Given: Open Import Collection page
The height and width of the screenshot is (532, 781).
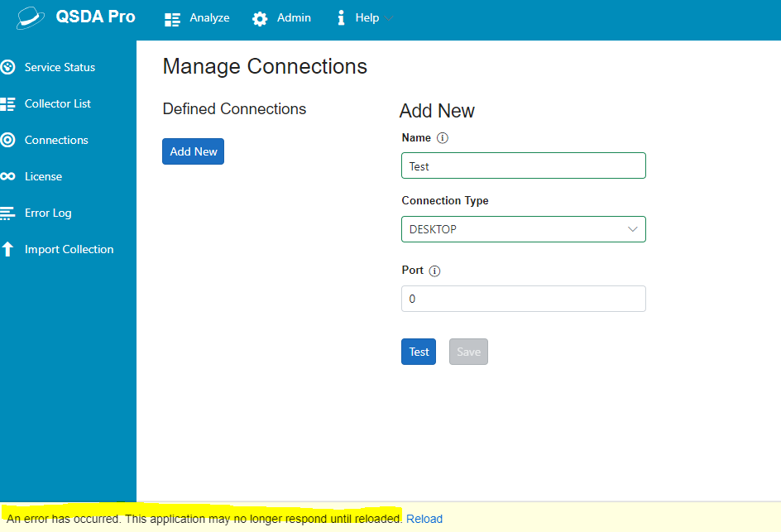Looking at the screenshot, I should coord(69,249).
